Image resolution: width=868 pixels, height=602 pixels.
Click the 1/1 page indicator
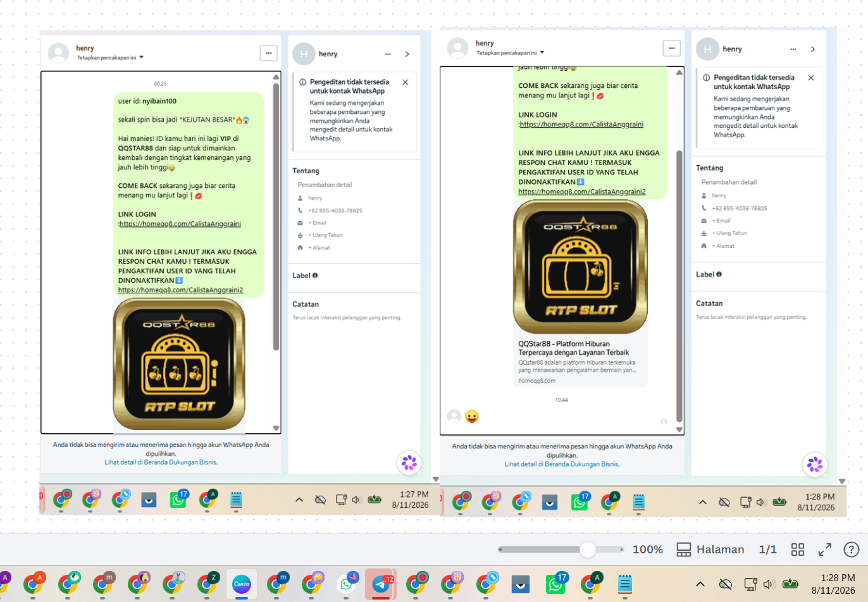(767, 550)
